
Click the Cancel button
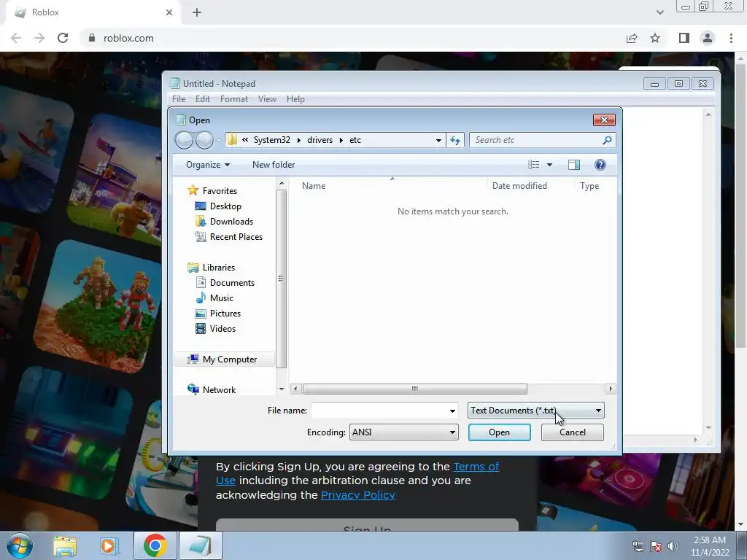coord(573,432)
